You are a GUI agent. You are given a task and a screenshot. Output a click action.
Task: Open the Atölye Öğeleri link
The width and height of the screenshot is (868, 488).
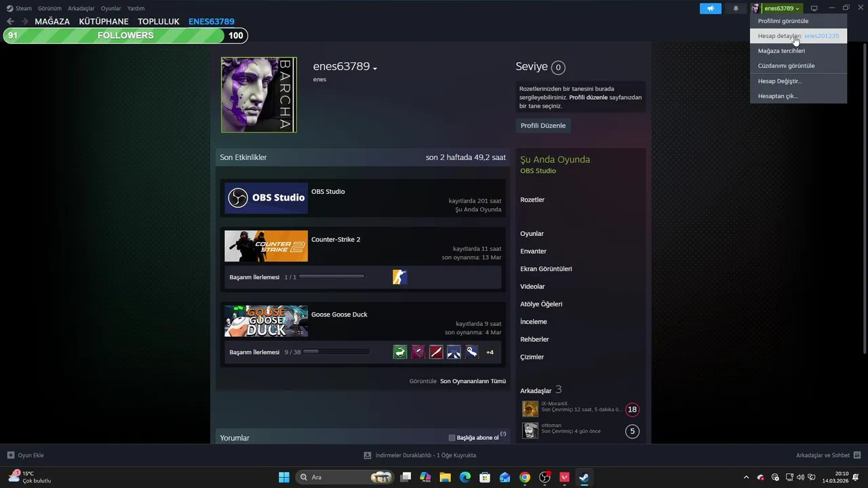tap(541, 304)
